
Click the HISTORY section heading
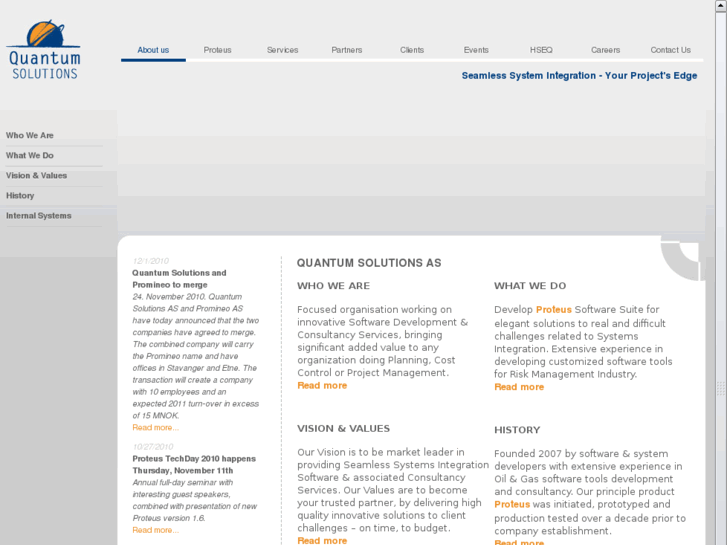coord(517,430)
